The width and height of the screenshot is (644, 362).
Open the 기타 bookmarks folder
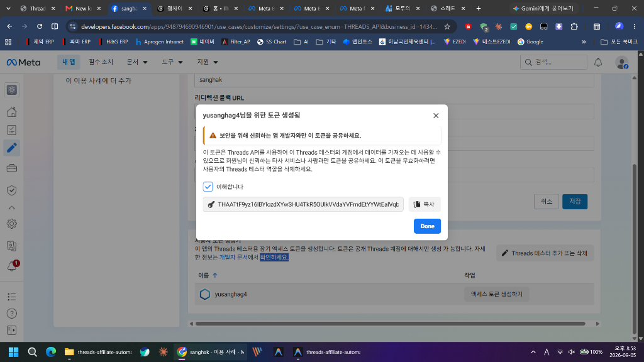[326, 42]
